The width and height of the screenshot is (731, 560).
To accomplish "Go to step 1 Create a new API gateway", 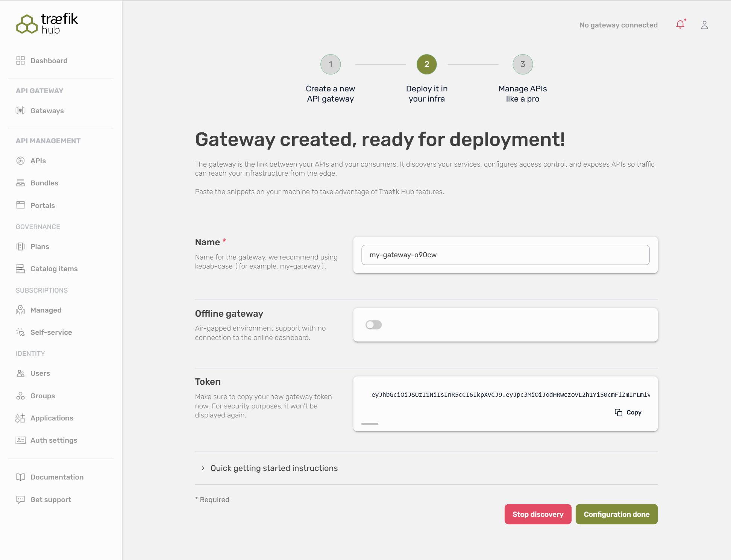I will pyautogui.click(x=330, y=64).
